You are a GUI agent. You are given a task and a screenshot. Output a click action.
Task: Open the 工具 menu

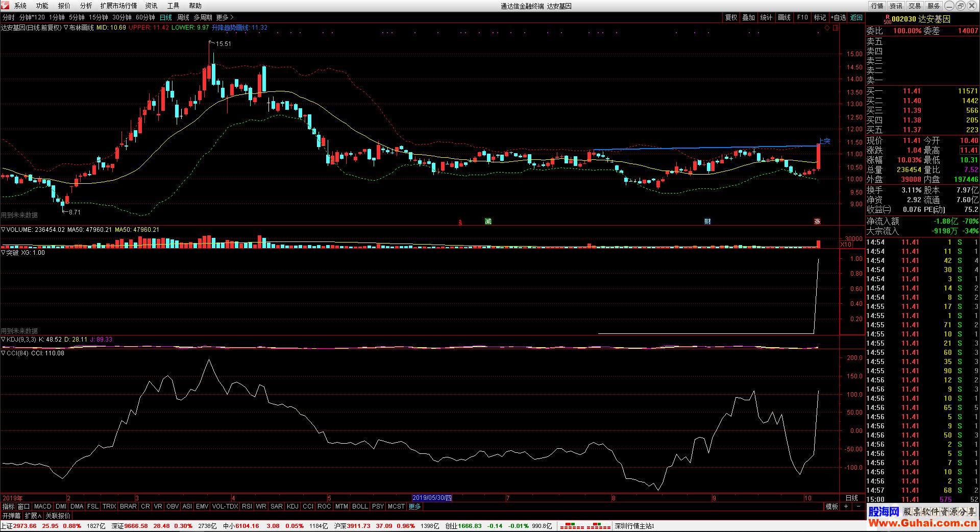pos(174,6)
